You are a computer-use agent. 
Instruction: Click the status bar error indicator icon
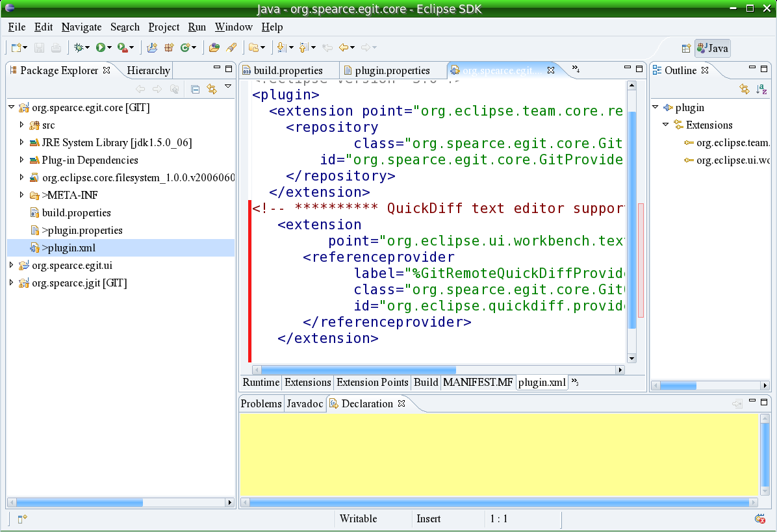759,518
